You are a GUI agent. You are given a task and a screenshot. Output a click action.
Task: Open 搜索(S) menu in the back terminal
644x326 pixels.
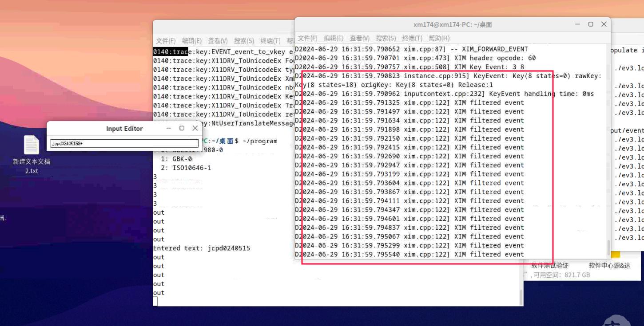tap(244, 41)
